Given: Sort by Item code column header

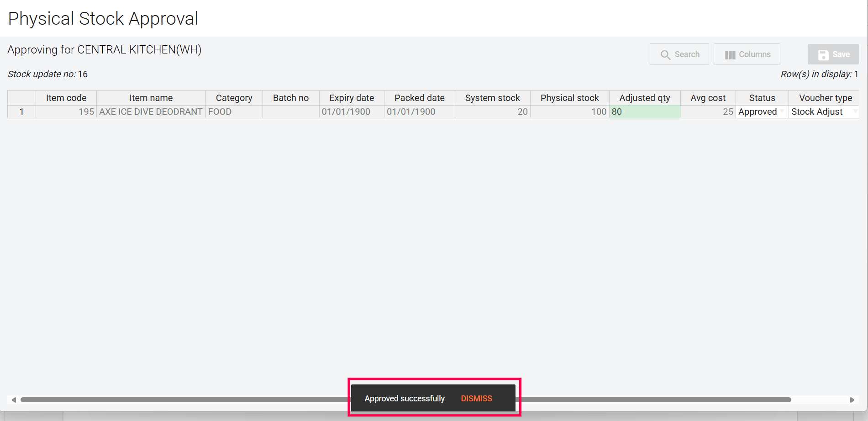Looking at the screenshot, I should pyautogui.click(x=66, y=98).
